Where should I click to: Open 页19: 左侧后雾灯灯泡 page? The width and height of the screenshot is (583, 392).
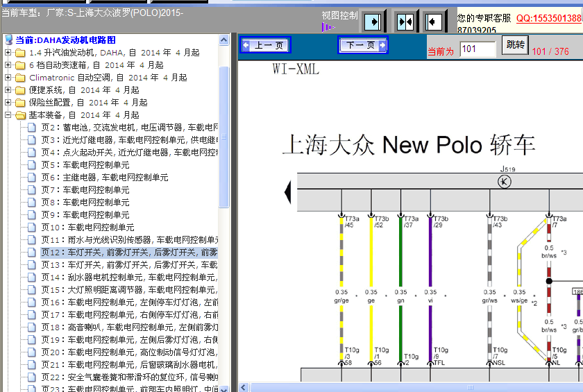[129, 339]
